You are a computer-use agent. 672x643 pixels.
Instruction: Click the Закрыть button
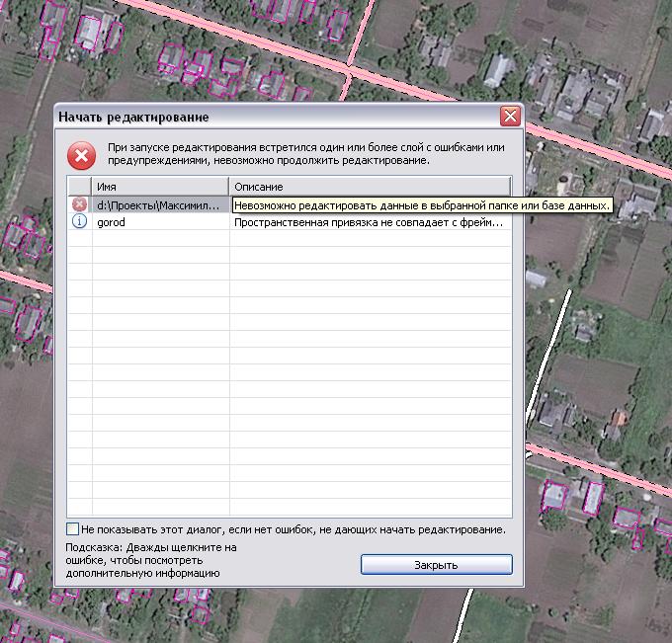click(x=436, y=565)
